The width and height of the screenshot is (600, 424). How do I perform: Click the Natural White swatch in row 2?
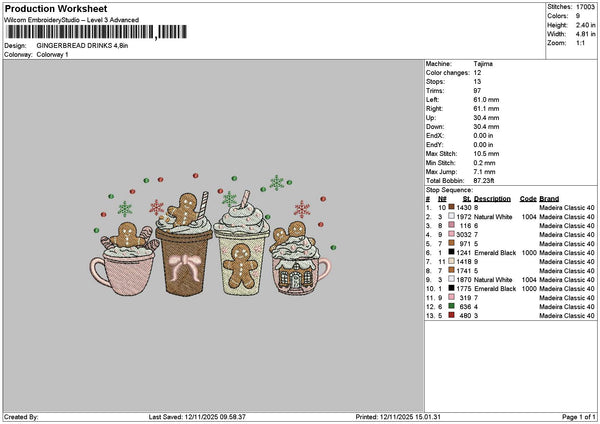(x=452, y=216)
